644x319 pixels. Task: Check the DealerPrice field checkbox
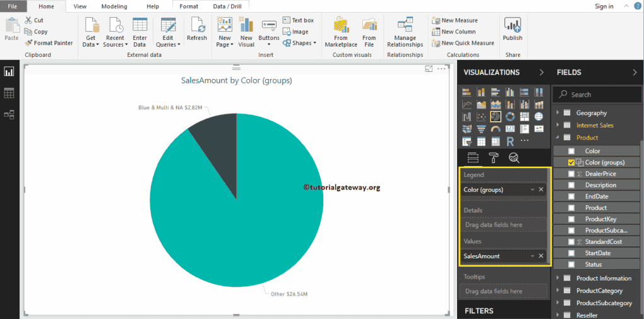(x=571, y=174)
